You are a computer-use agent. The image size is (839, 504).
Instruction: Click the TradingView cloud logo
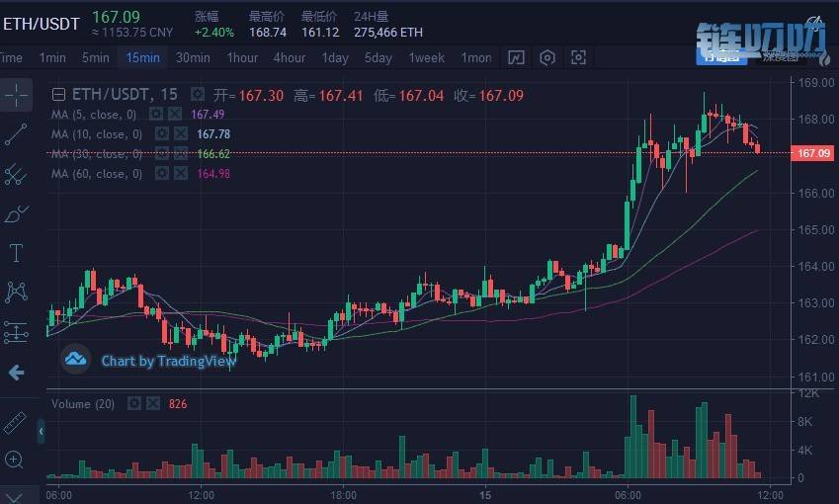[75, 359]
